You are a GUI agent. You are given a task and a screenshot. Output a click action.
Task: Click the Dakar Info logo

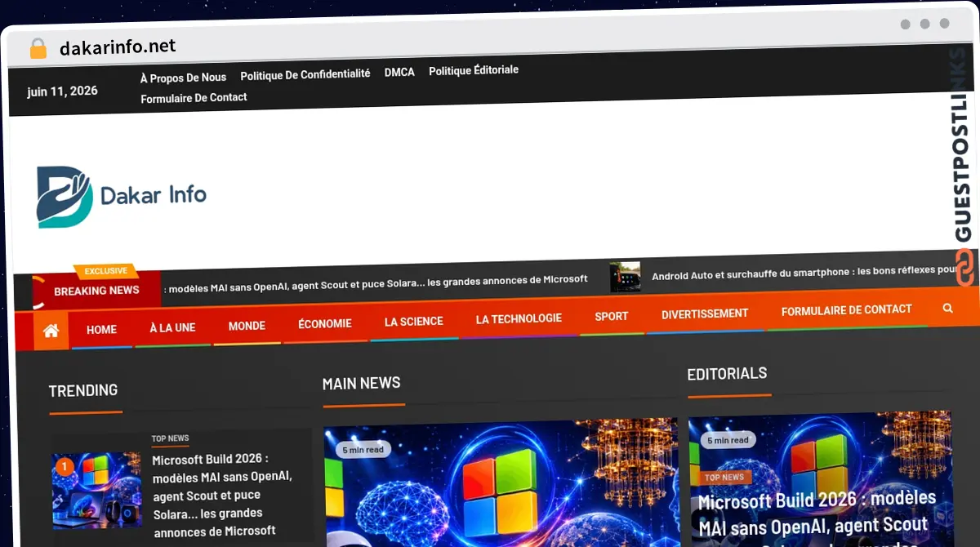click(x=121, y=196)
